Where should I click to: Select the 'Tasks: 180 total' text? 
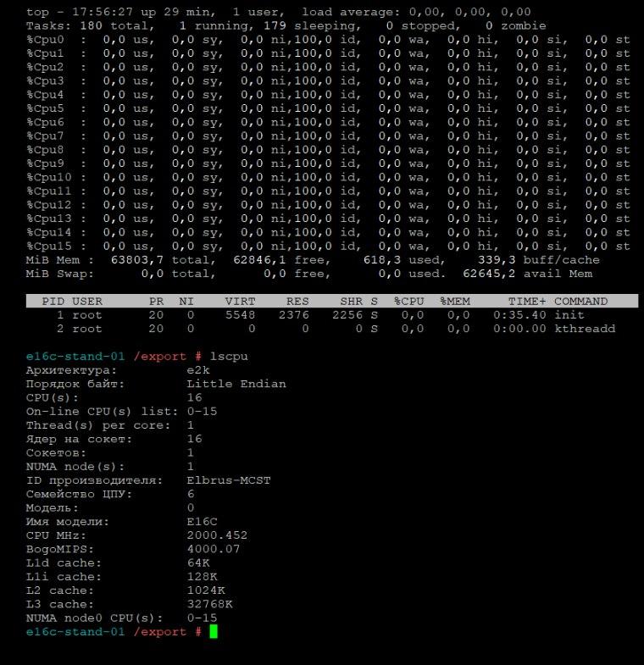click(90, 26)
